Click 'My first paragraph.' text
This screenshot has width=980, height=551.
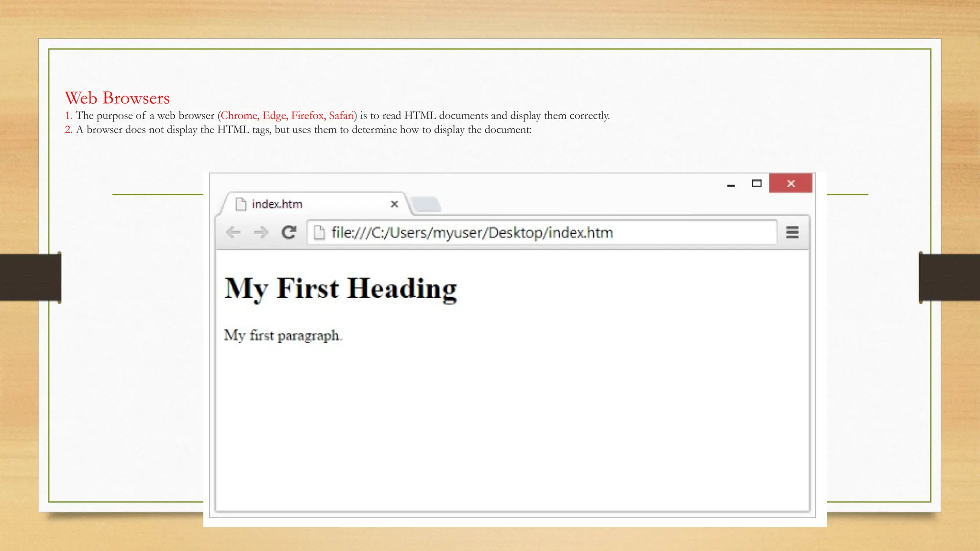(x=283, y=336)
